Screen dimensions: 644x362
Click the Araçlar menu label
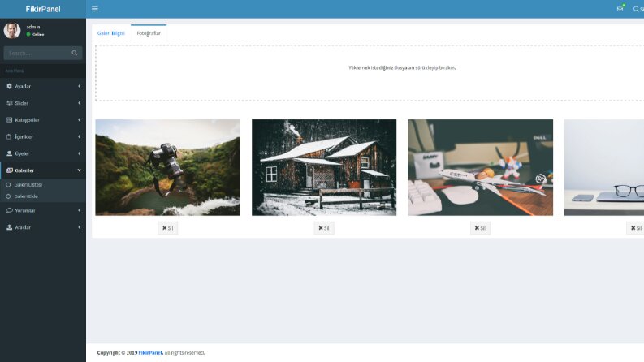(23, 227)
